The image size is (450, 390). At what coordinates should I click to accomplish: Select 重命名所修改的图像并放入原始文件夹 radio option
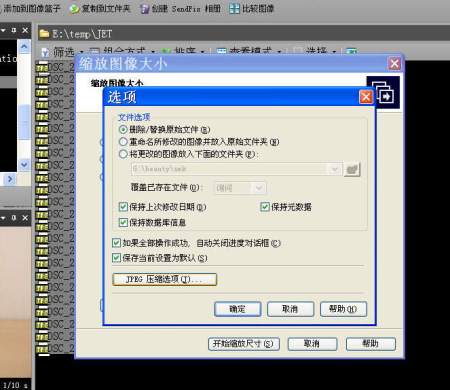(123, 142)
